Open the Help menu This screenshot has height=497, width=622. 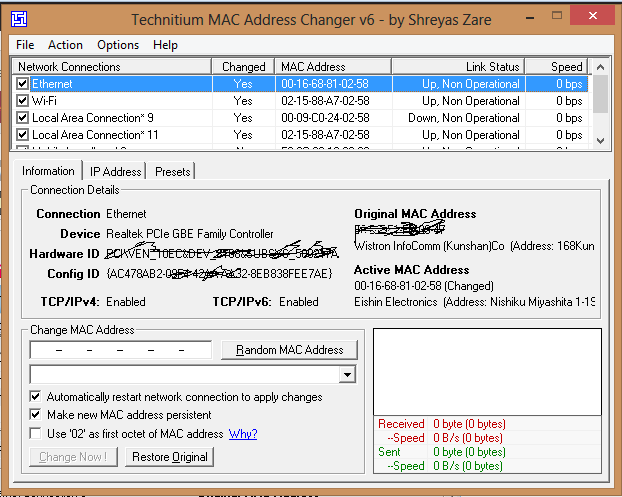165,45
